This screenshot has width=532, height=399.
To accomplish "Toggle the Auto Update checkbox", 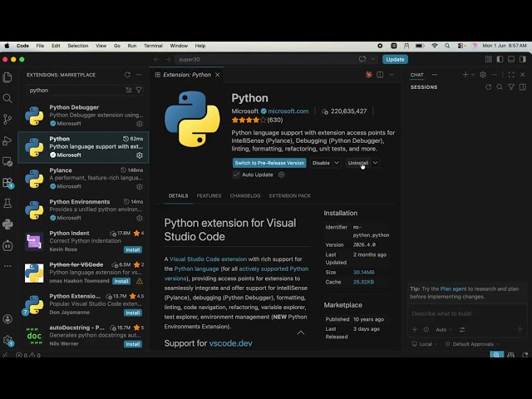I will tap(236, 175).
